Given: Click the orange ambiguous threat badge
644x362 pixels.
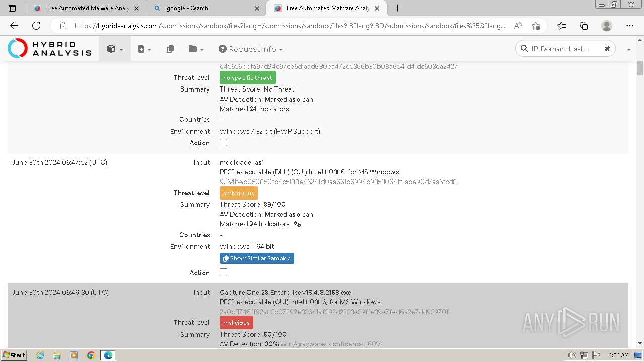Looking at the screenshot, I should pyautogui.click(x=238, y=193).
